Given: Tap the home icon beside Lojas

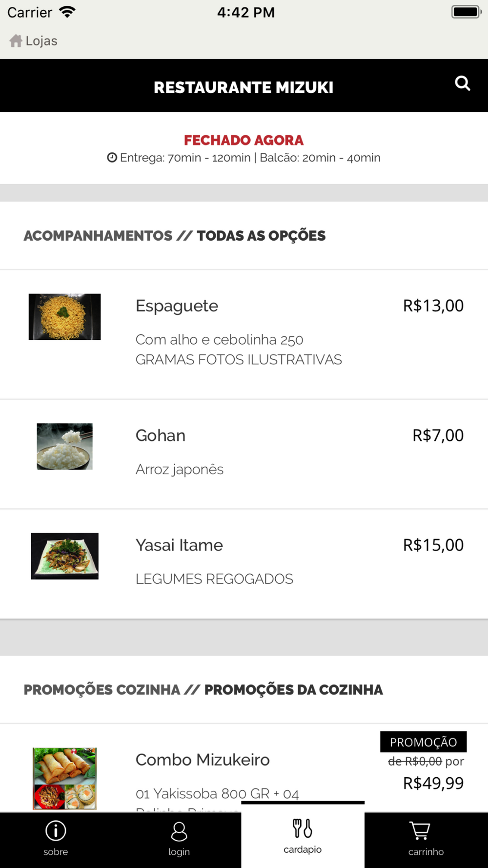Looking at the screenshot, I should 16,41.
